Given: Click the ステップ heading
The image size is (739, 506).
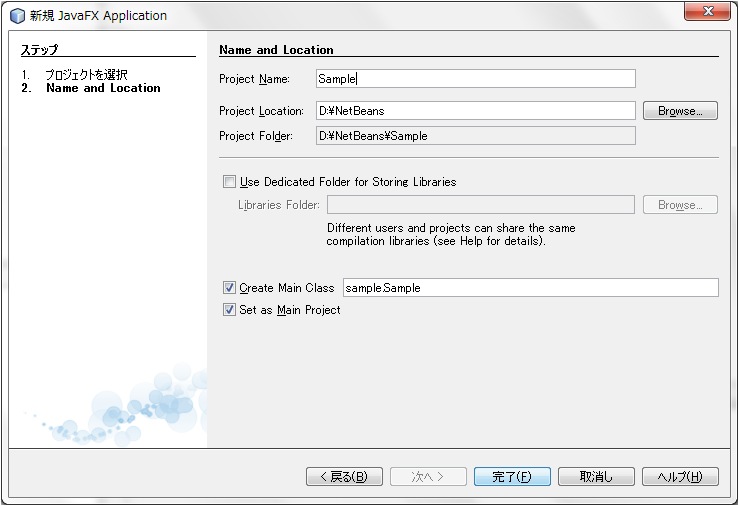Looking at the screenshot, I should (40, 49).
